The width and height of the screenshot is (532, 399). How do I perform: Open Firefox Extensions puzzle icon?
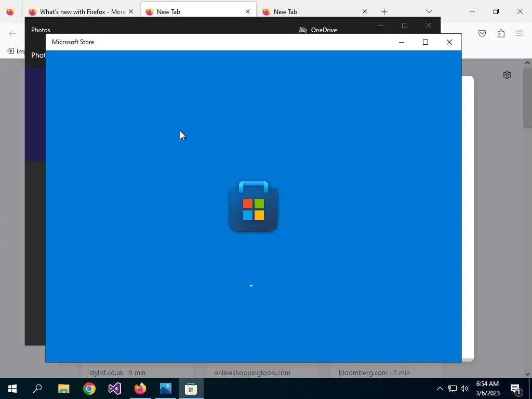click(501, 33)
